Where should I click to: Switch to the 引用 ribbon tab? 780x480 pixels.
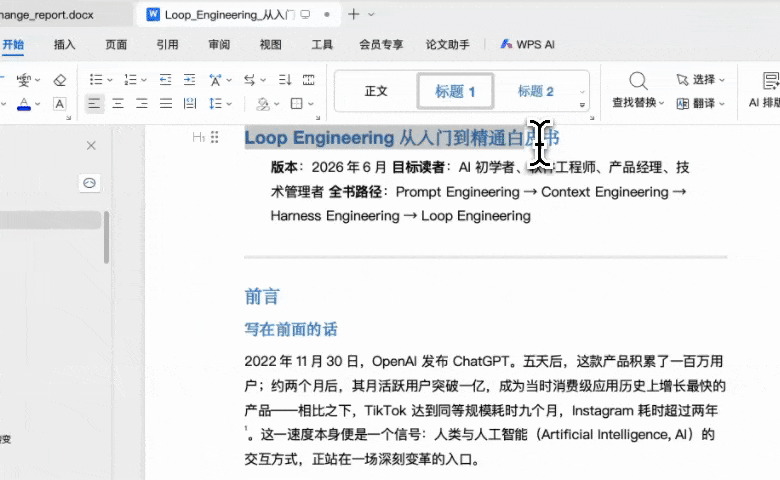(x=167, y=44)
